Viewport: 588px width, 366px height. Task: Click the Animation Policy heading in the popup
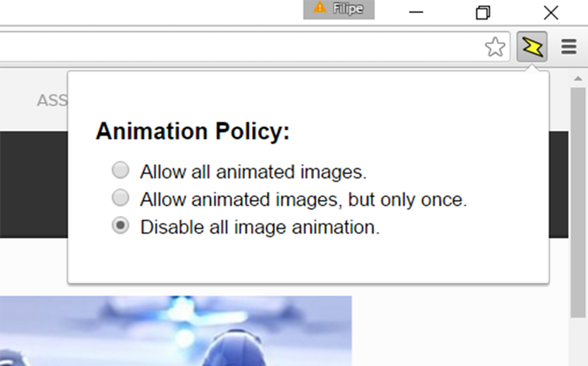pyautogui.click(x=193, y=131)
